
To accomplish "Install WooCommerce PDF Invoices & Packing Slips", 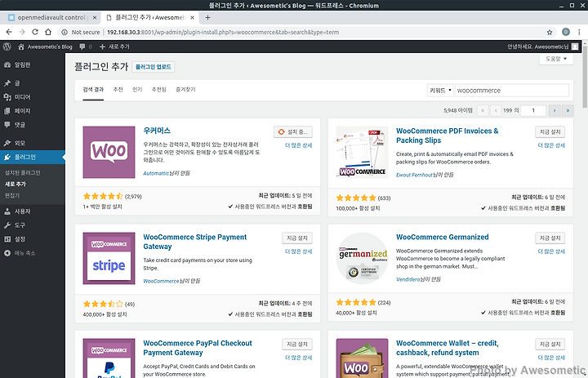I will coord(550,132).
